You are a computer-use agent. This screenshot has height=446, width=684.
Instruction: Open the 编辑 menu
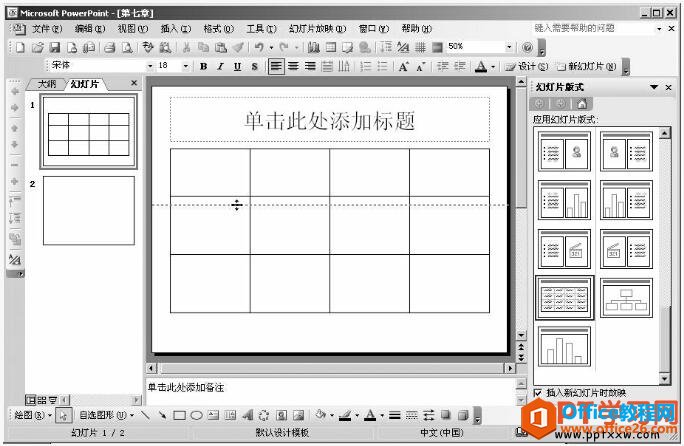[x=90, y=29]
